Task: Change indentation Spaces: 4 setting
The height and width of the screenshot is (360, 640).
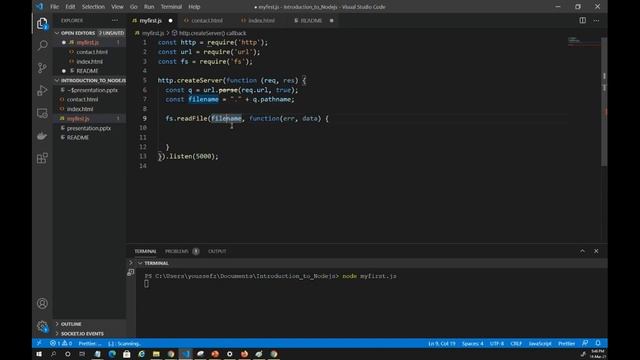Action: click(x=473, y=343)
